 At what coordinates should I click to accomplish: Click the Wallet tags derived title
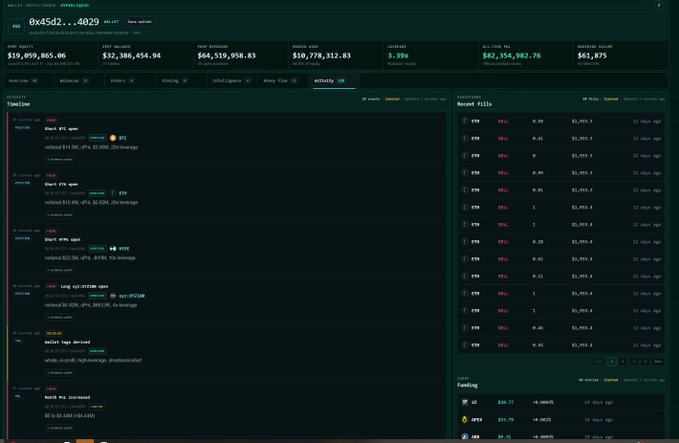click(x=67, y=342)
